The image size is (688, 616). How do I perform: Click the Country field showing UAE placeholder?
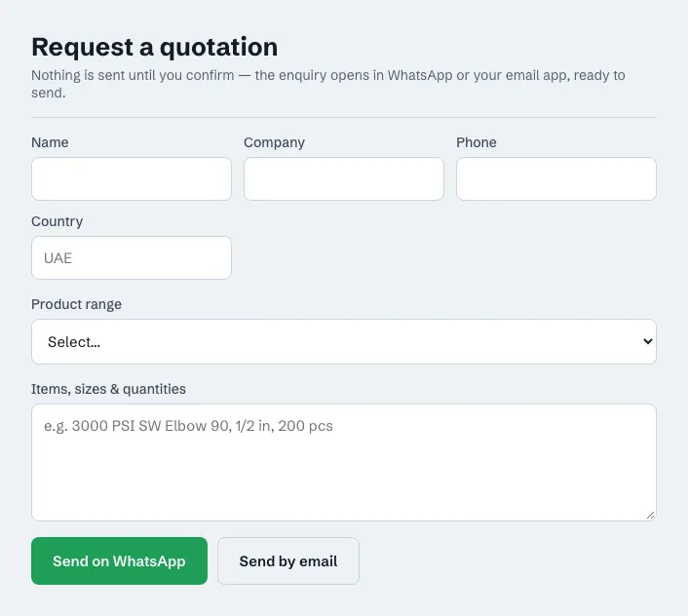click(132, 258)
